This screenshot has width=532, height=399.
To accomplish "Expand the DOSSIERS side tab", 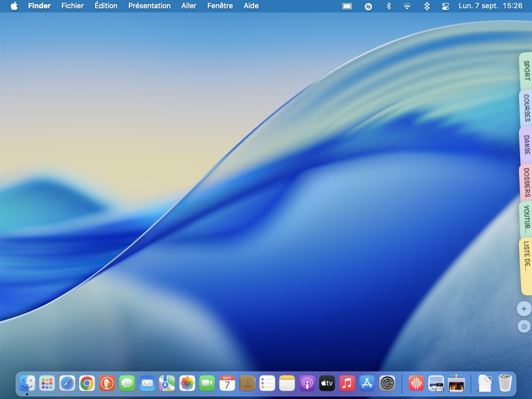I will point(526,183).
